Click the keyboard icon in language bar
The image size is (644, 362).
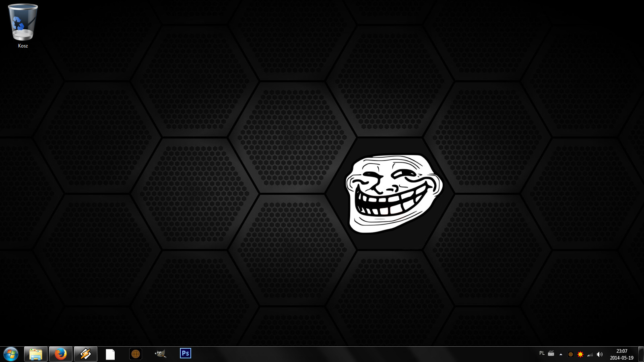click(x=551, y=354)
